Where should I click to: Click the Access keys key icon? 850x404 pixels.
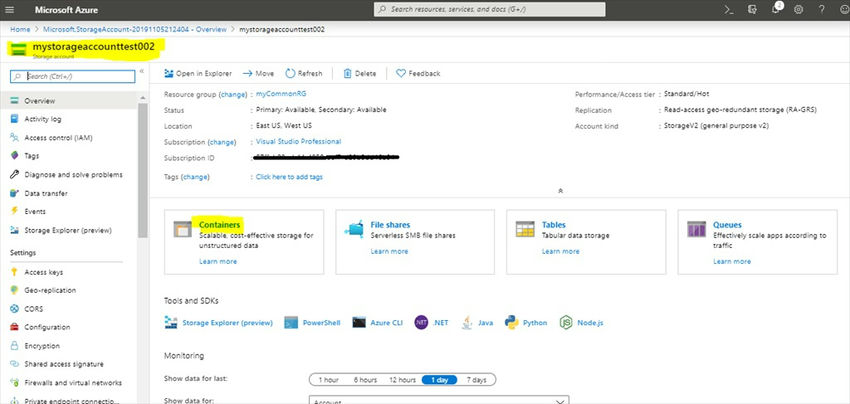pyautogui.click(x=15, y=272)
